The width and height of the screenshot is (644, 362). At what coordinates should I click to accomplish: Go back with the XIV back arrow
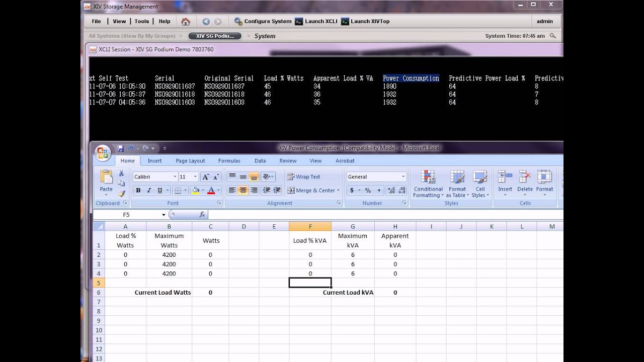coord(206,22)
